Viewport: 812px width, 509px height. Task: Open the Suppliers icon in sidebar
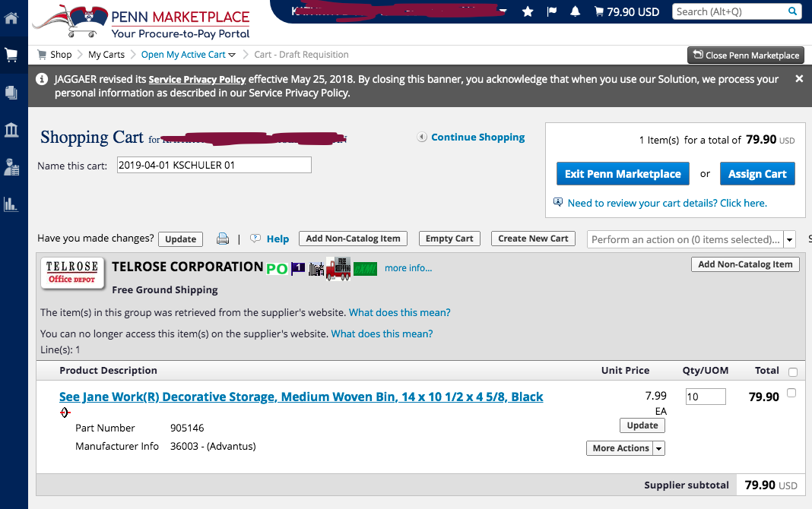11,167
